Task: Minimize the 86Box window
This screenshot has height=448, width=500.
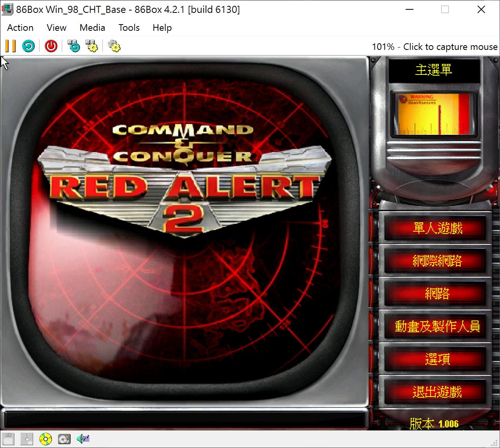Action: (410, 9)
